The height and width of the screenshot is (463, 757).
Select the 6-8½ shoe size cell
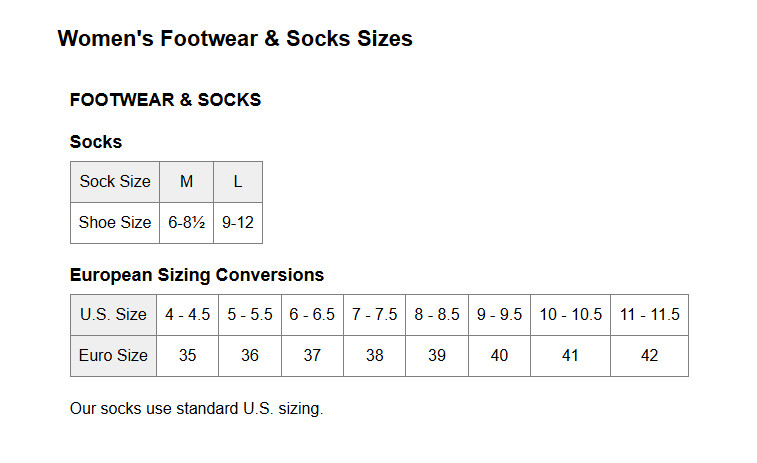click(186, 223)
